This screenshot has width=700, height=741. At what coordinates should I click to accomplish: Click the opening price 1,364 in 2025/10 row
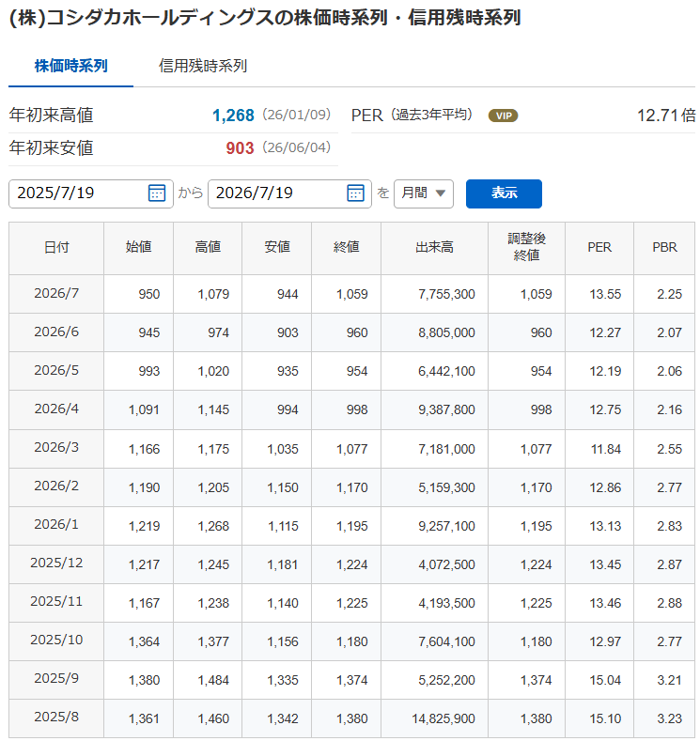tap(144, 642)
